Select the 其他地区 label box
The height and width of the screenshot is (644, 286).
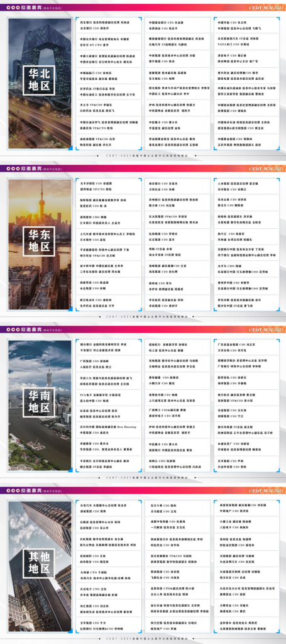[x=38, y=563]
